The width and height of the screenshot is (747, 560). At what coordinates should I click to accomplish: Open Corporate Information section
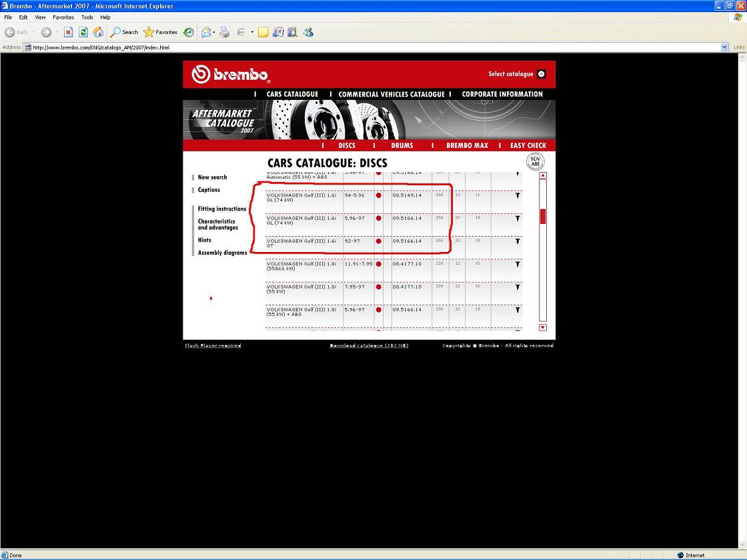[x=502, y=94]
